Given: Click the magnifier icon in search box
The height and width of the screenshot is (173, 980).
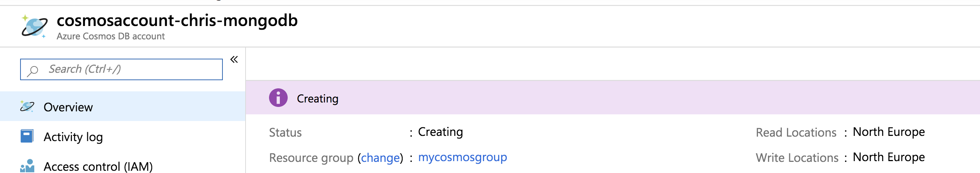Looking at the screenshot, I should pyautogui.click(x=33, y=70).
